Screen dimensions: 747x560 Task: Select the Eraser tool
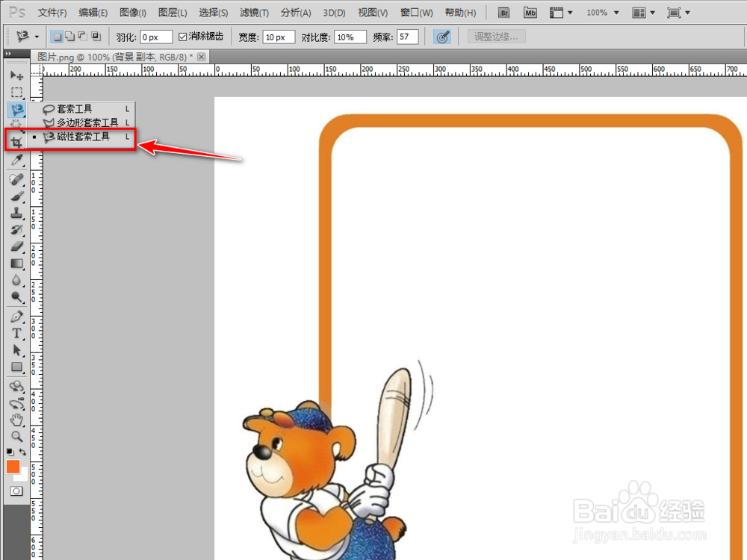(x=16, y=246)
